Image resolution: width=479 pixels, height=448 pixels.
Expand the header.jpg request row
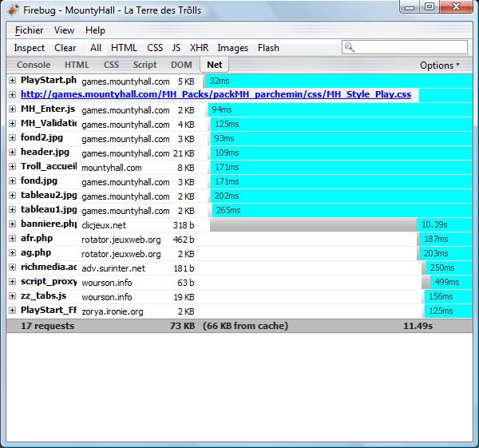coord(13,153)
